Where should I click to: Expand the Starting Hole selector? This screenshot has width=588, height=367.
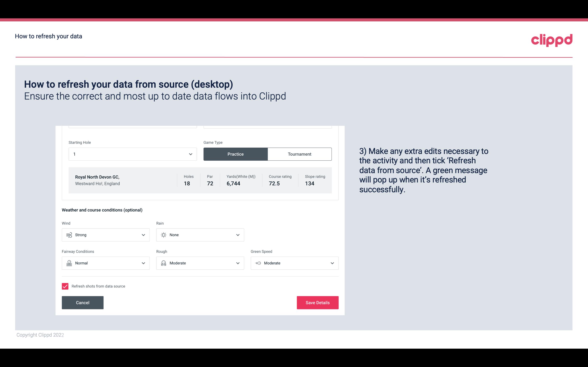[x=190, y=154]
